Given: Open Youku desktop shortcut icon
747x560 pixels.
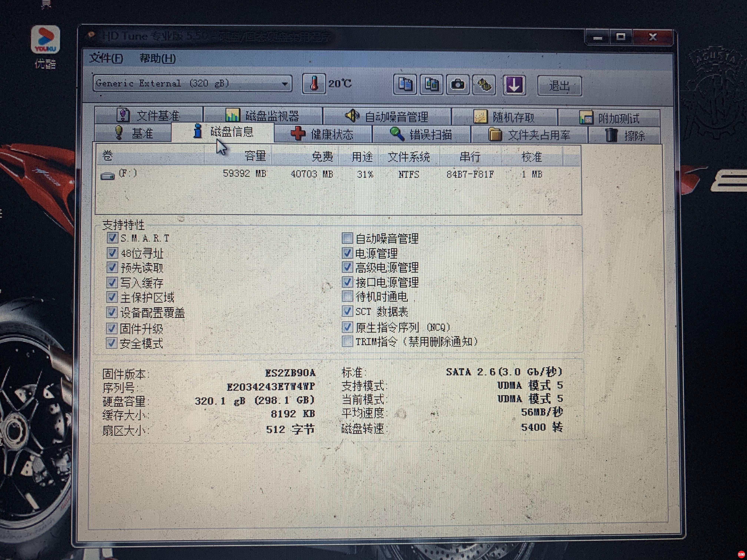Looking at the screenshot, I should [46, 40].
